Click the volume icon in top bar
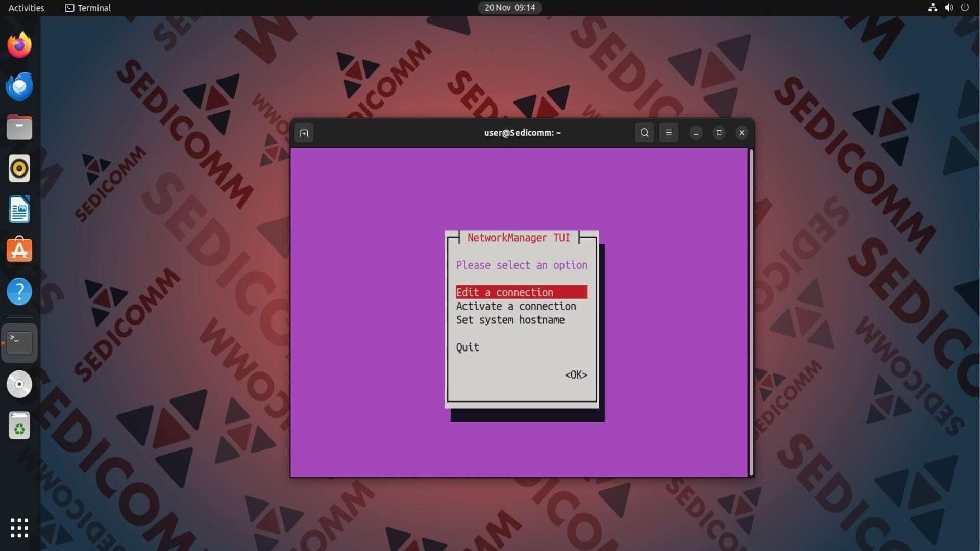 [x=949, y=8]
